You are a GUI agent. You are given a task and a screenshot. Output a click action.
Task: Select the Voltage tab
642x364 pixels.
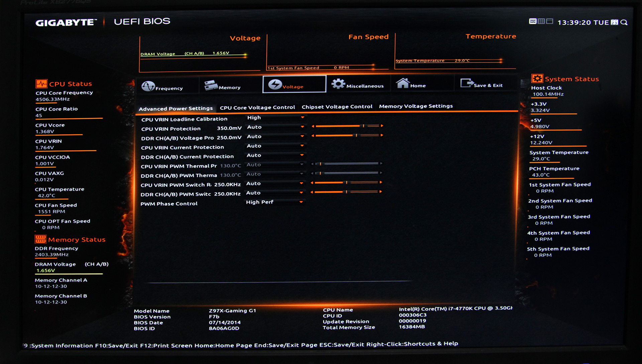pyautogui.click(x=294, y=84)
